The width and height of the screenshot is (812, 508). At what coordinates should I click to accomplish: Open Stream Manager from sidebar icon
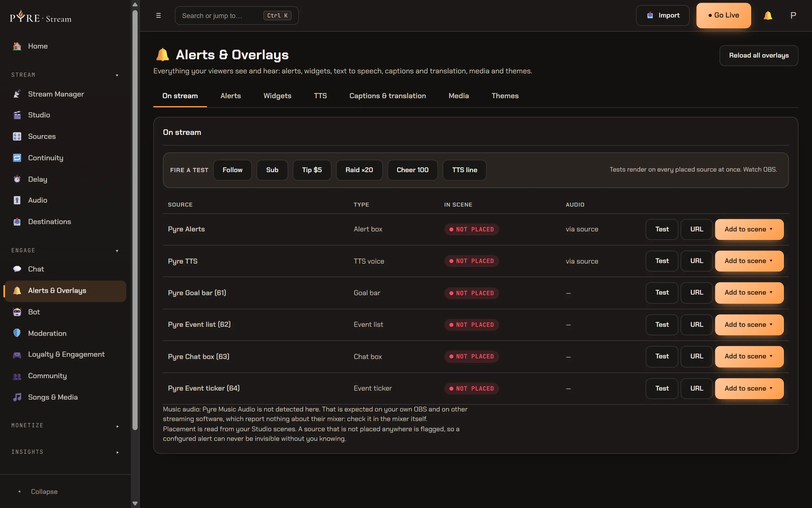[x=17, y=94]
